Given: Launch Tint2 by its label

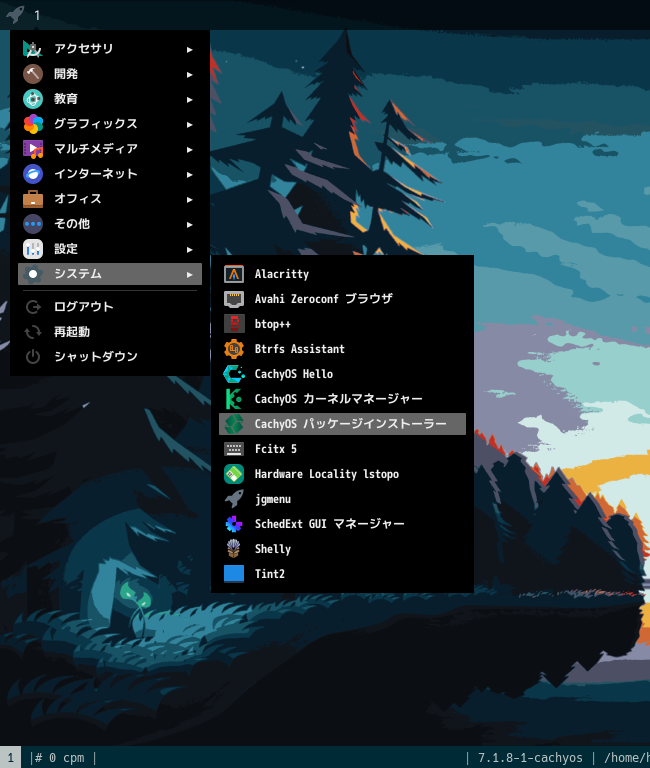Looking at the screenshot, I should pos(269,574).
